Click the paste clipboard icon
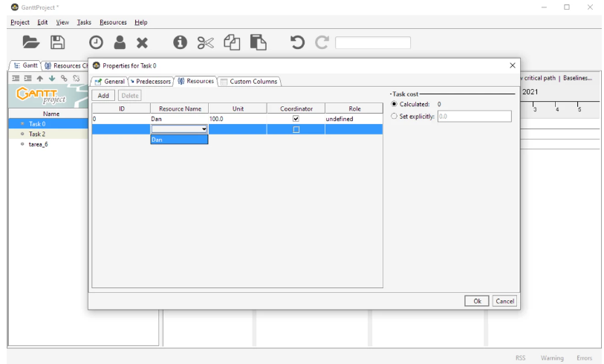The image size is (604, 364). point(258,43)
